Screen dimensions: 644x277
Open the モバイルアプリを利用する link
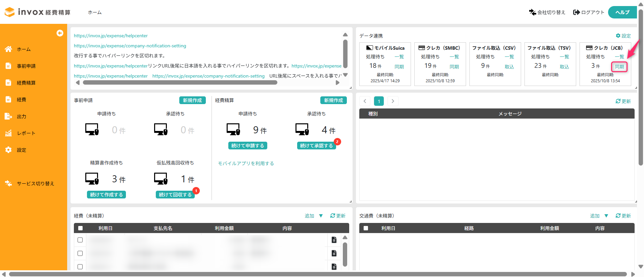tap(246, 164)
